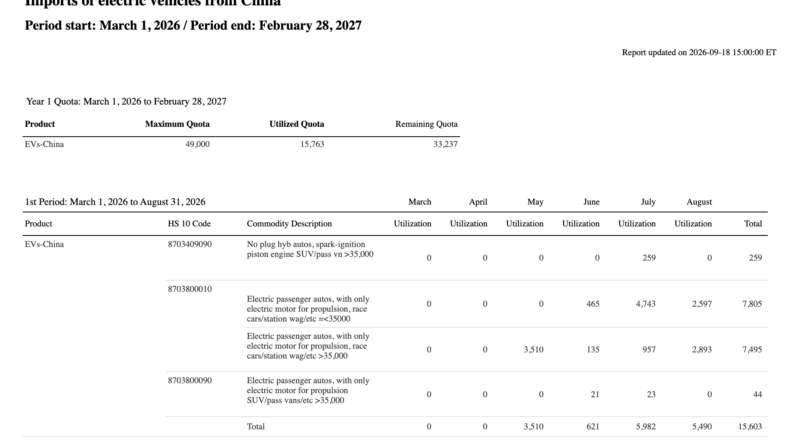Click the grand total 15,603
The image size is (800, 445).
point(750,427)
